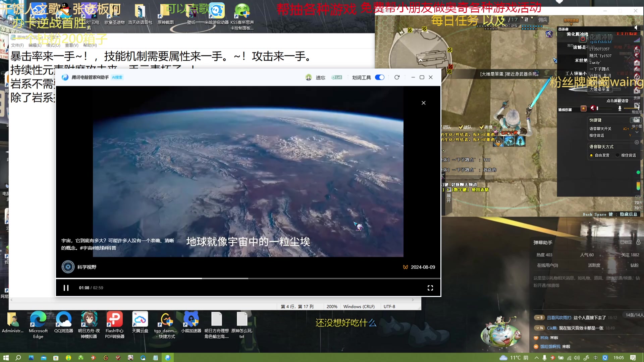Open 天翼云盘 desktop shortcut
Viewport: 644px width, 362px height.
pos(140,322)
